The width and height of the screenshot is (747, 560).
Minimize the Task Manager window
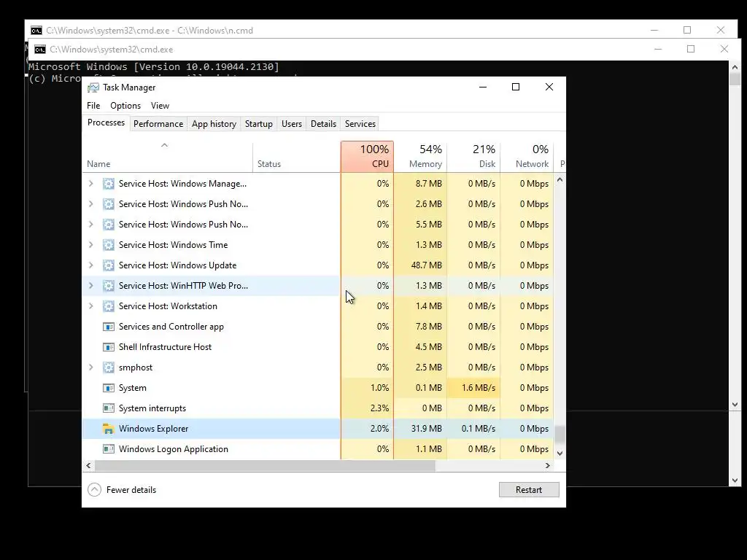point(483,87)
